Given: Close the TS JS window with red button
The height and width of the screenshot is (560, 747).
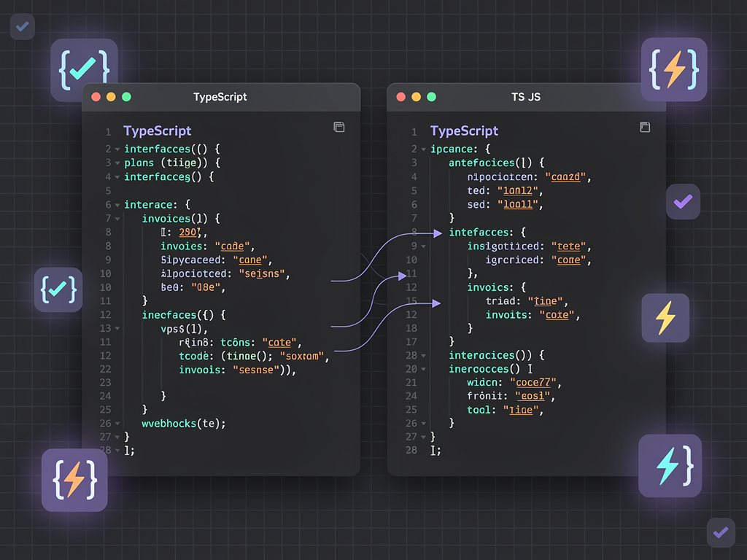Looking at the screenshot, I should point(401,97).
